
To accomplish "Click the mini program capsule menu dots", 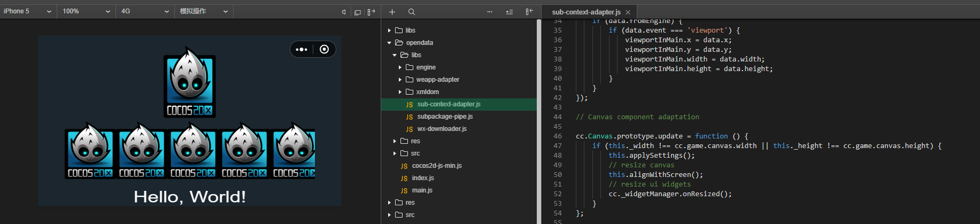I will tap(302, 49).
